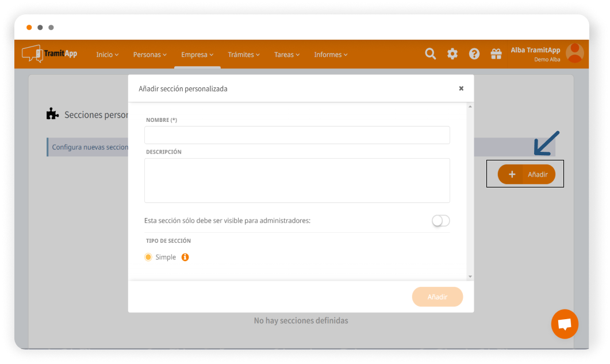The width and height of the screenshot is (610, 364).
Task: Click the TramitApp logo
Action: (49, 54)
